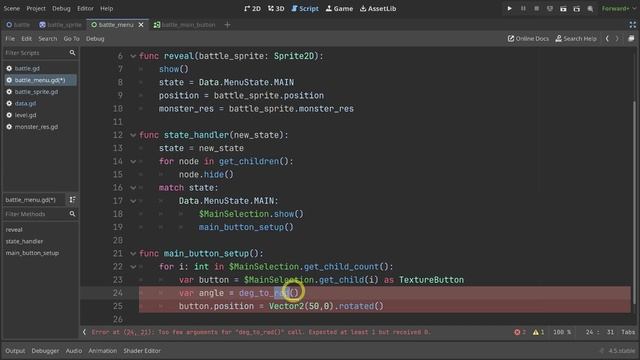Toggle the scripts panel with left arrow
The width and height of the screenshot is (640, 360).
coord(84,332)
